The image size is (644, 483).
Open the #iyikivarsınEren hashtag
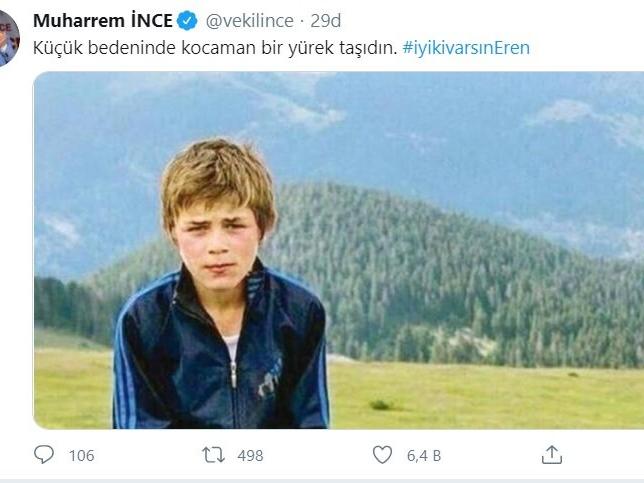point(466,48)
